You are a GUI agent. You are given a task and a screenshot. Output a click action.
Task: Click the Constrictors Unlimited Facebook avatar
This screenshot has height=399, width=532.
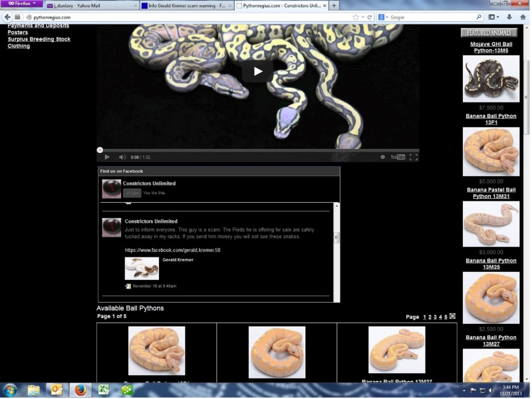pos(111,189)
